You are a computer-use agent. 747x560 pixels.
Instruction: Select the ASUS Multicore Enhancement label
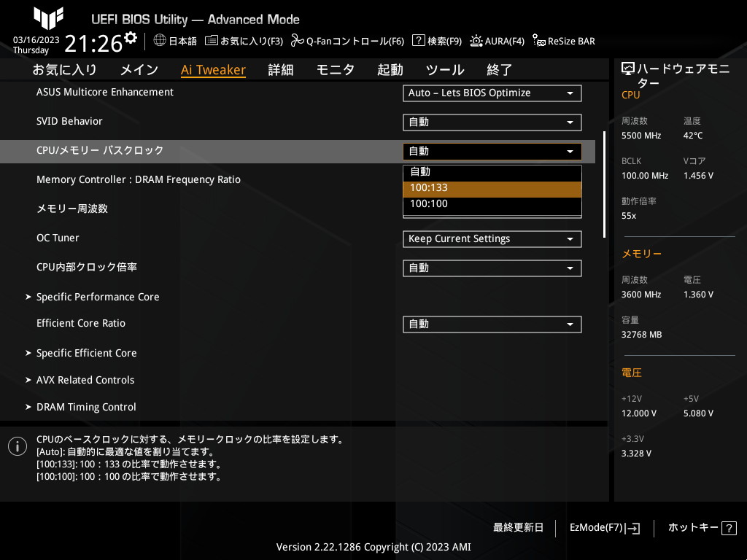105,93
